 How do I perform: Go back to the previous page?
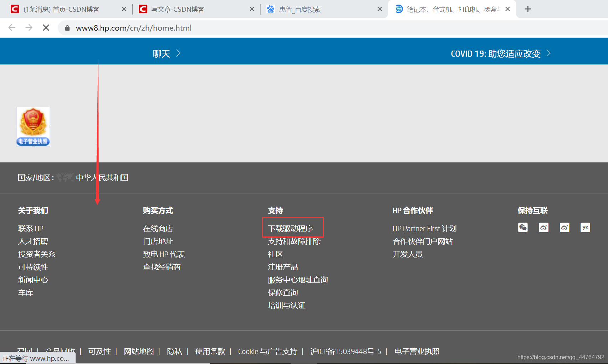12,28
